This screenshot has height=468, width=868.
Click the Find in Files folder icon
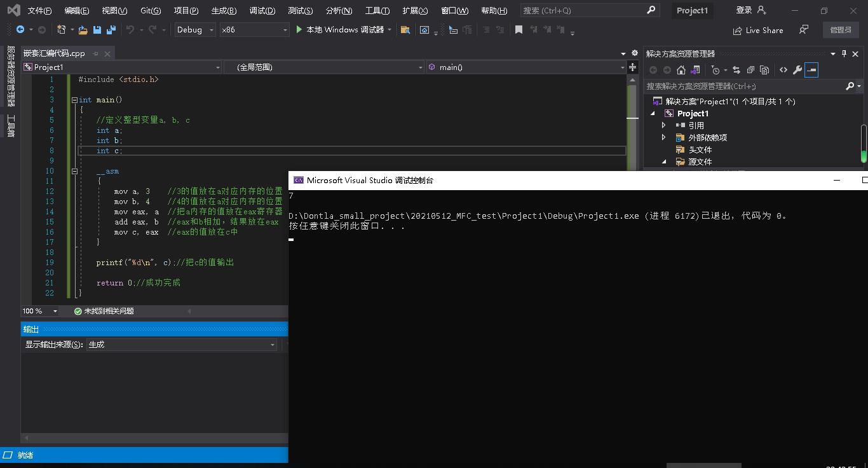pyautogui.click(x=405, y=30)
